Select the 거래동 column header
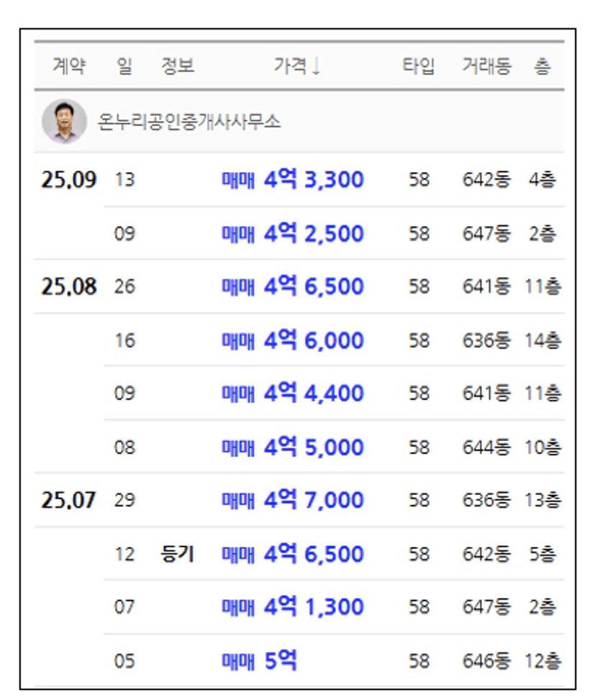 click(486, 66)
